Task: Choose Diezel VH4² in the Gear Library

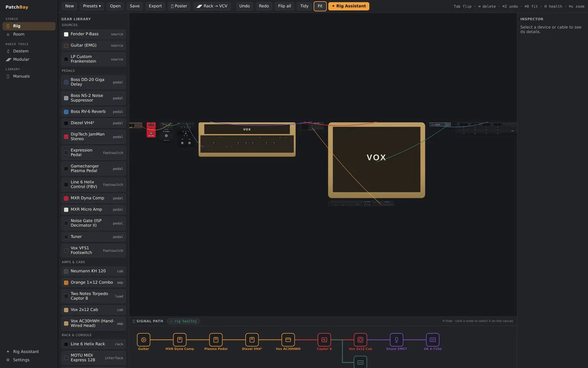Action: point(94,123)
